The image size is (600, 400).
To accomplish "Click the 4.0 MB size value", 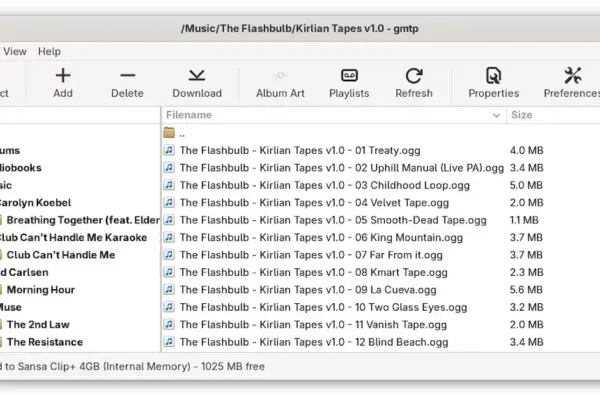I will (x=527, y=150).
